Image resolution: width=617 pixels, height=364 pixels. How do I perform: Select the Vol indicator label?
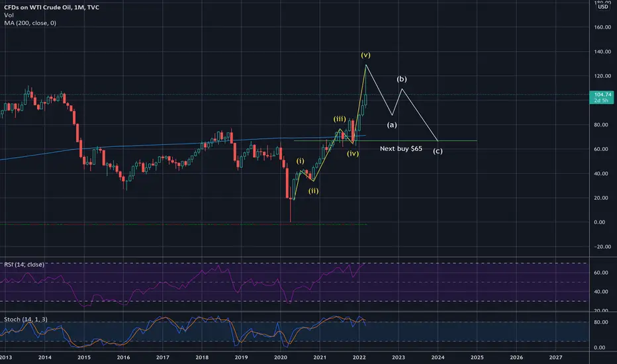tap(9, 15)
